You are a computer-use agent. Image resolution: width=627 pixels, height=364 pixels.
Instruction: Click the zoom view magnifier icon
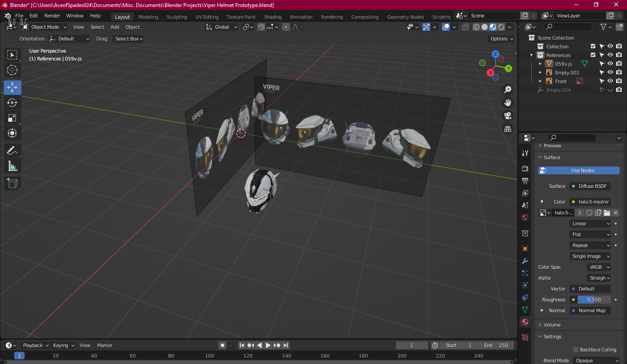pos(508,90)
